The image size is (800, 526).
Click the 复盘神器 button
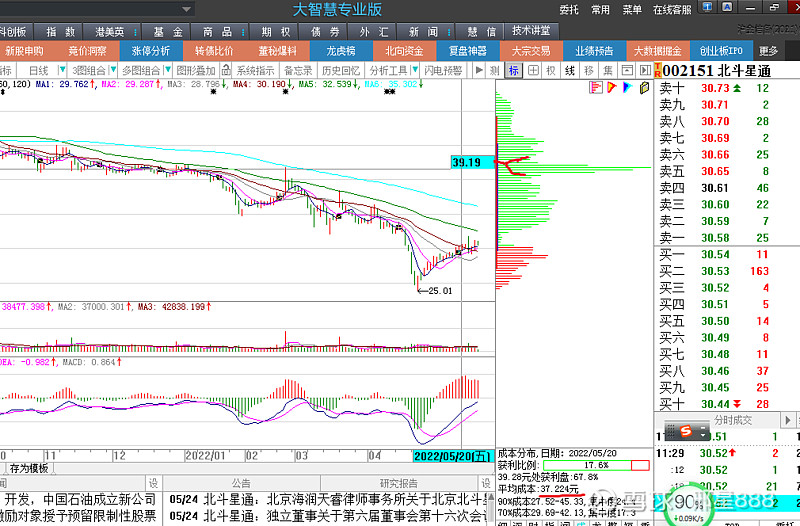point(467,51)
